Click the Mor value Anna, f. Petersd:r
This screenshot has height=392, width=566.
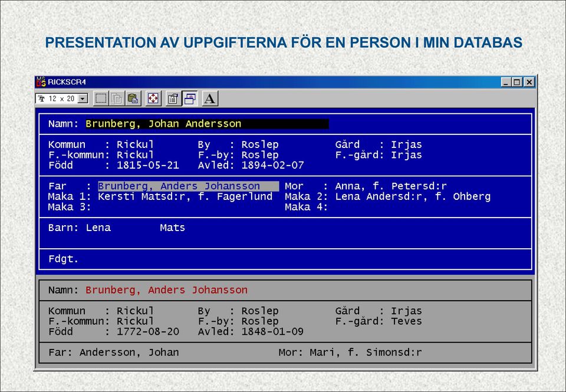tap(391, 186)
